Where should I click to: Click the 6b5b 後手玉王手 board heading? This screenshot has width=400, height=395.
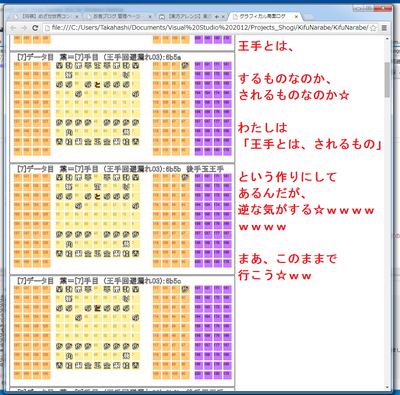pyautogui.click(x=121, y=169)
